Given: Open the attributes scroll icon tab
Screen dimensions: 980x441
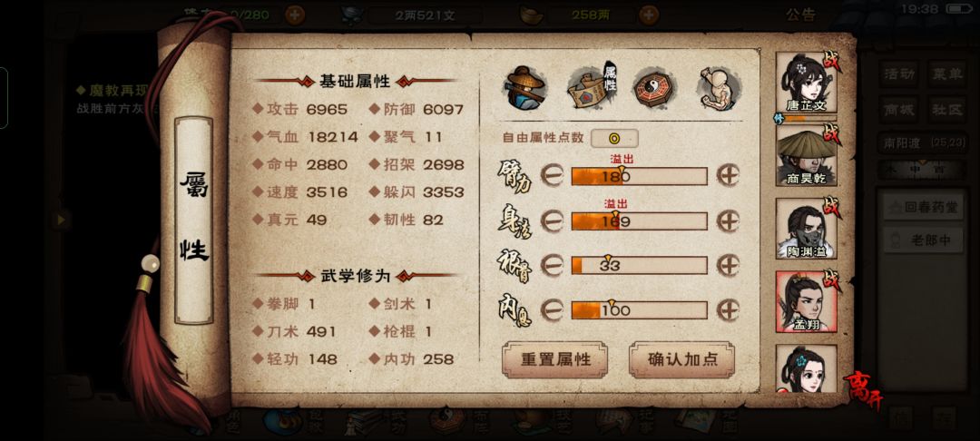Looking at the screenshot, I should [x=591, y=86].
